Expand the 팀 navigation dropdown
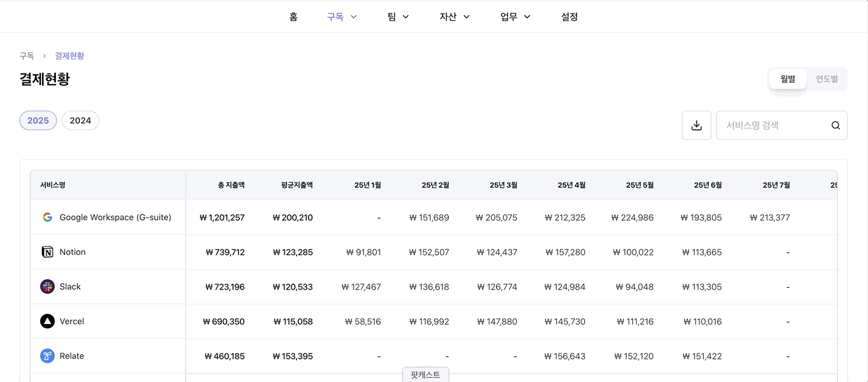The height and width of the screenshot is (382, 868). click(397, 16)
